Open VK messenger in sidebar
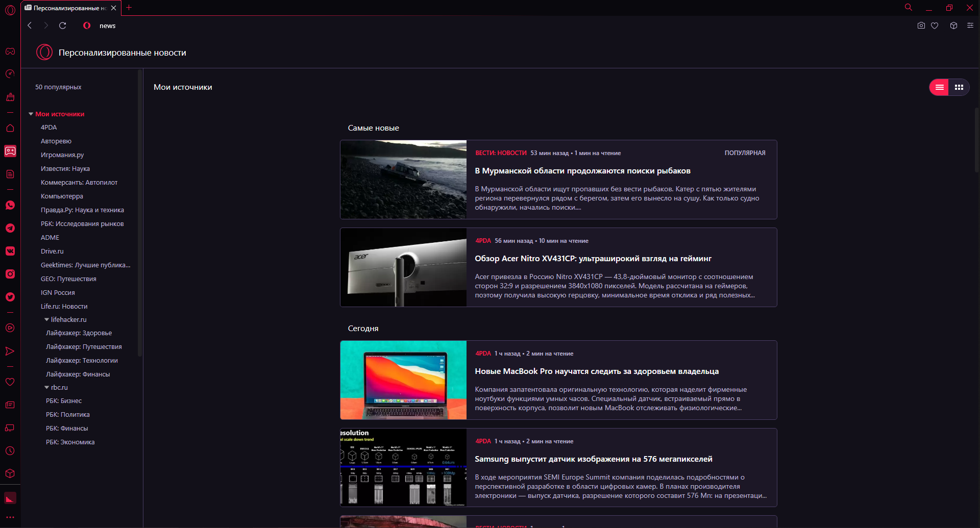This screenshot has width=980, height=528. [x=10, y=251]
